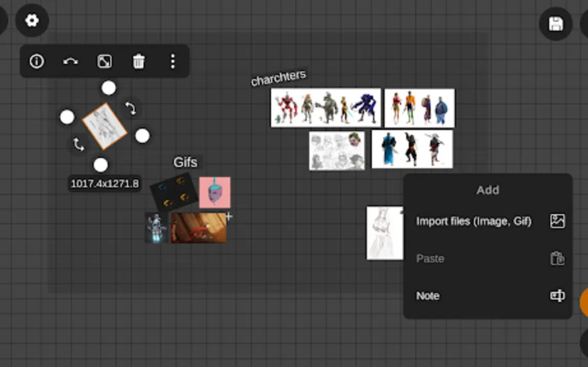Select the three samurai characters image
The image size is (588, 367).
pos(412,149)
